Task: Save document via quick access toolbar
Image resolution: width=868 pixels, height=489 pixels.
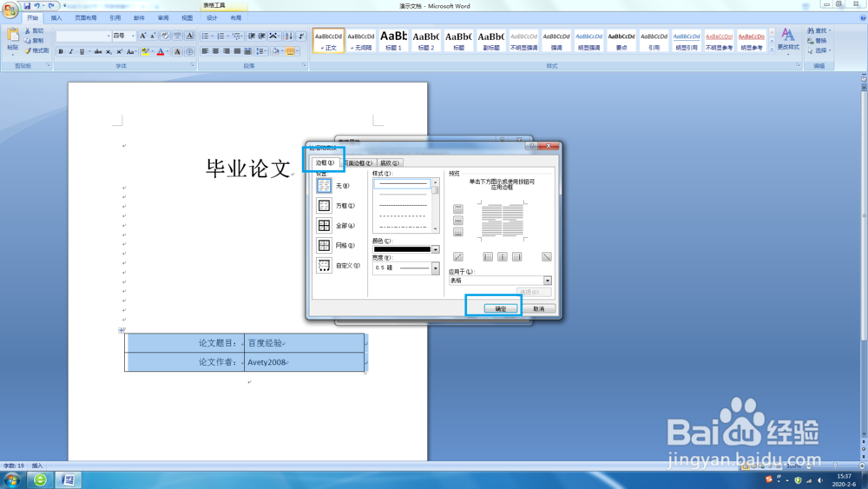Action: click(x=27, y=5)
